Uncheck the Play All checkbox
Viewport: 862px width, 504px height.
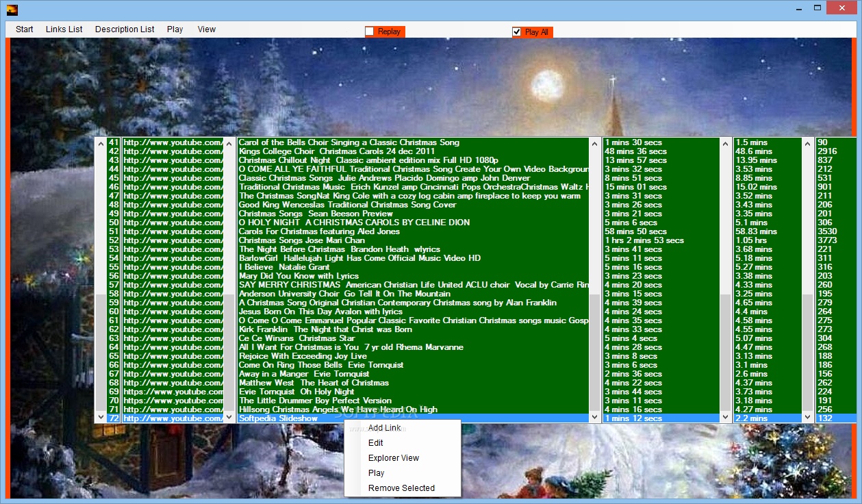click(x=517, y=32)
